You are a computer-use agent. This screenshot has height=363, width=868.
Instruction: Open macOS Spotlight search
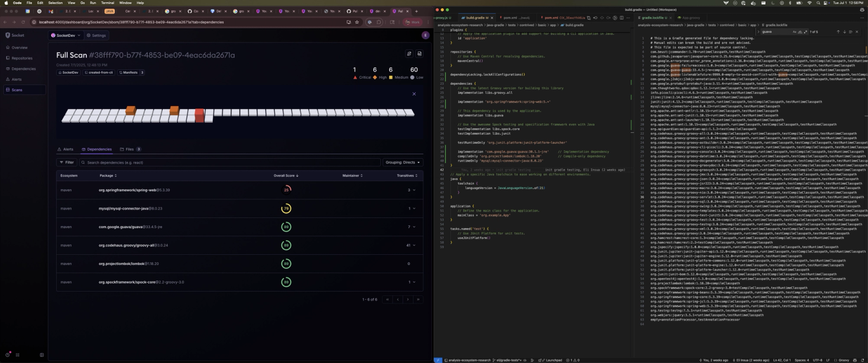point(818,3)
